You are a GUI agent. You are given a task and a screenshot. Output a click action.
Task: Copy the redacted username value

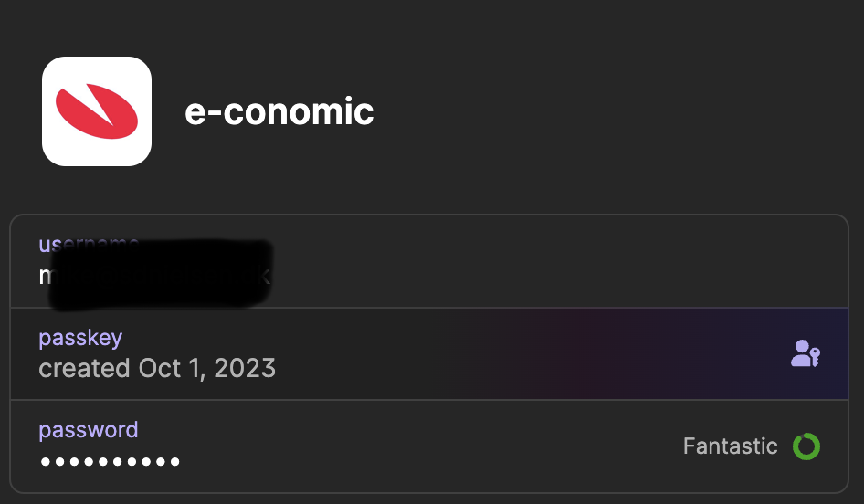[155, 274]
